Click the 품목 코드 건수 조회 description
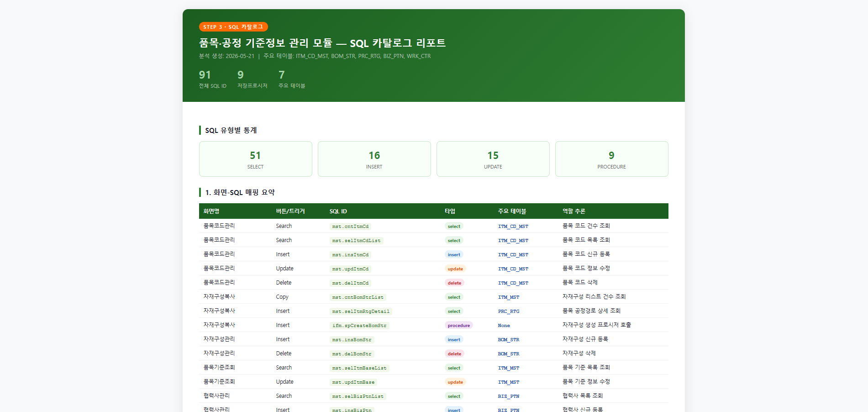 coord(586,226)
